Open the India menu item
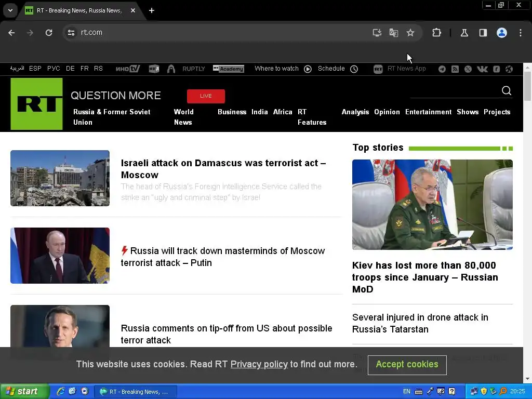This screenshot has height=399, width=532. pos(260,112)
